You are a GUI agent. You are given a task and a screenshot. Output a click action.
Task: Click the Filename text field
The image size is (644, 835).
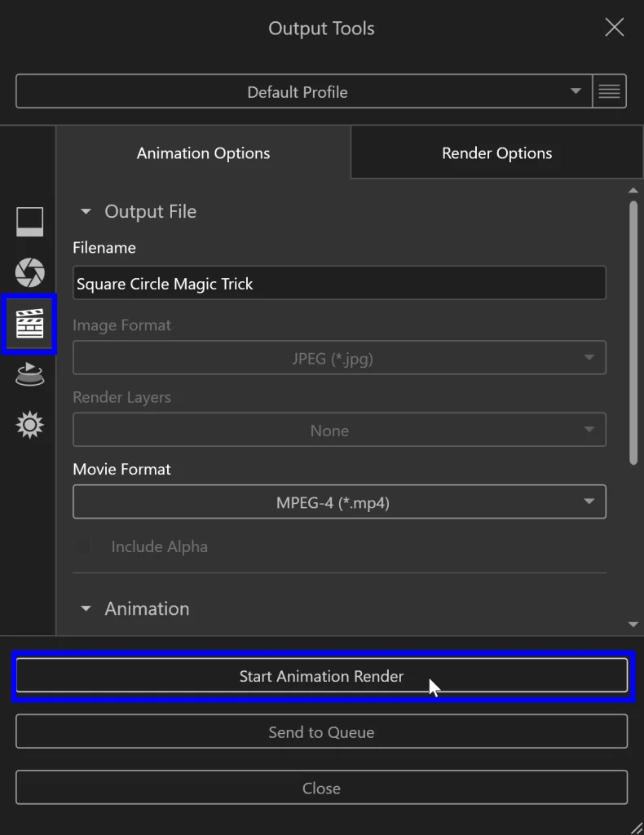[x=339, y=284]
